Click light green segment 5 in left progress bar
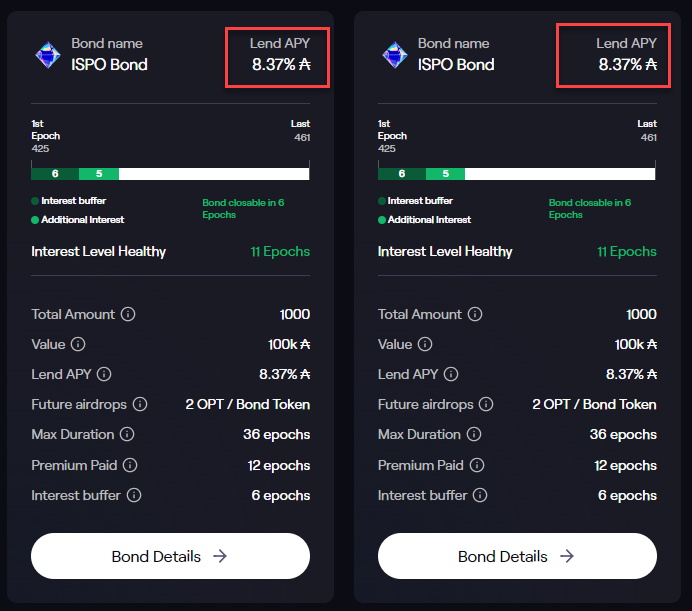Screen dimensions: 692x611 (x=99, y=173)
